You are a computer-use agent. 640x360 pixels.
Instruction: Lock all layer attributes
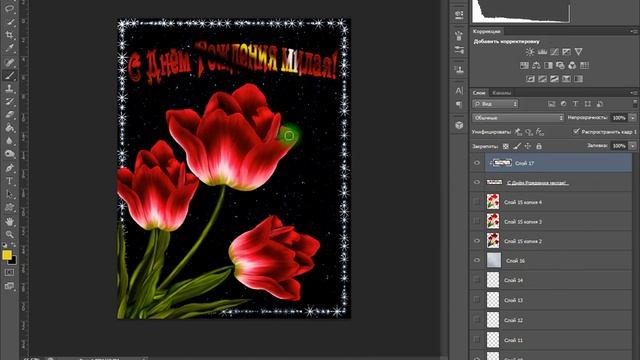tap(539, 146)
